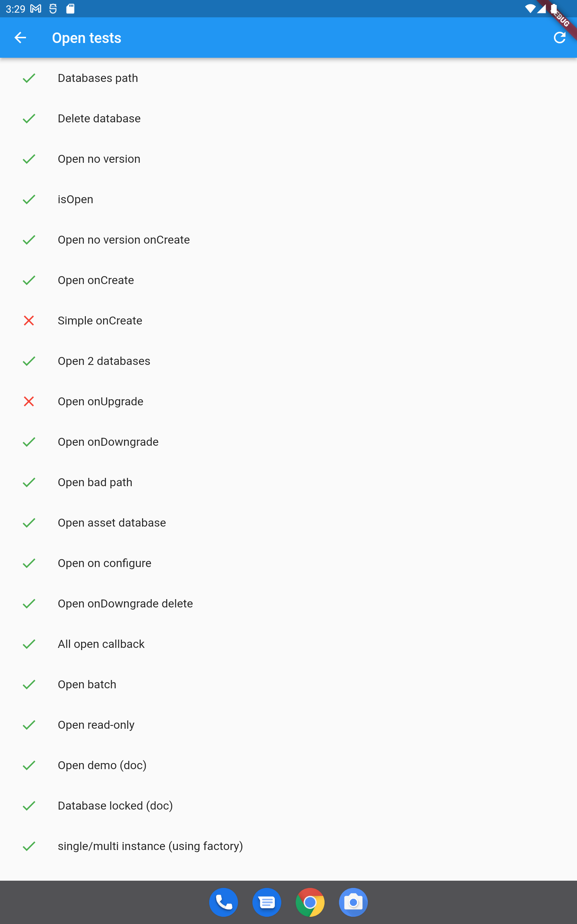
Task: Select the Open demo (doc) test
Action: [x=102, y=765]
